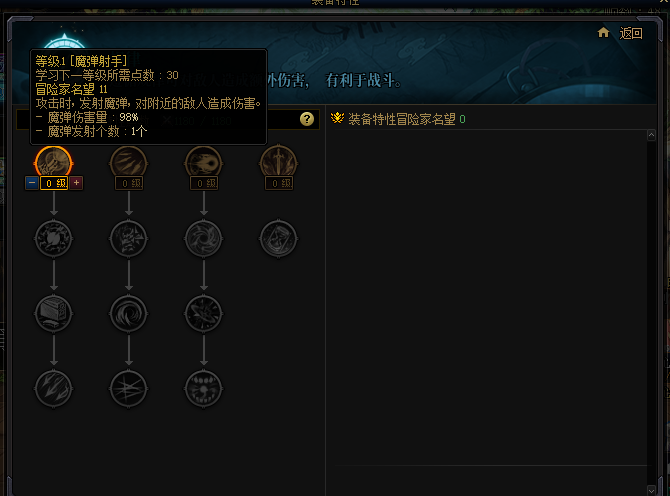Click the 返回 return button
Screen dimensions: 670x496
click(x=631, y=33)
